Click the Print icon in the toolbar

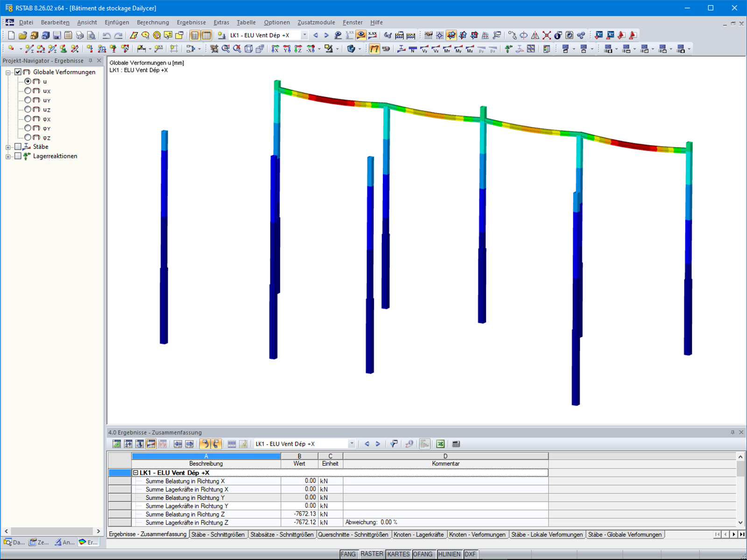pos(79,35)
